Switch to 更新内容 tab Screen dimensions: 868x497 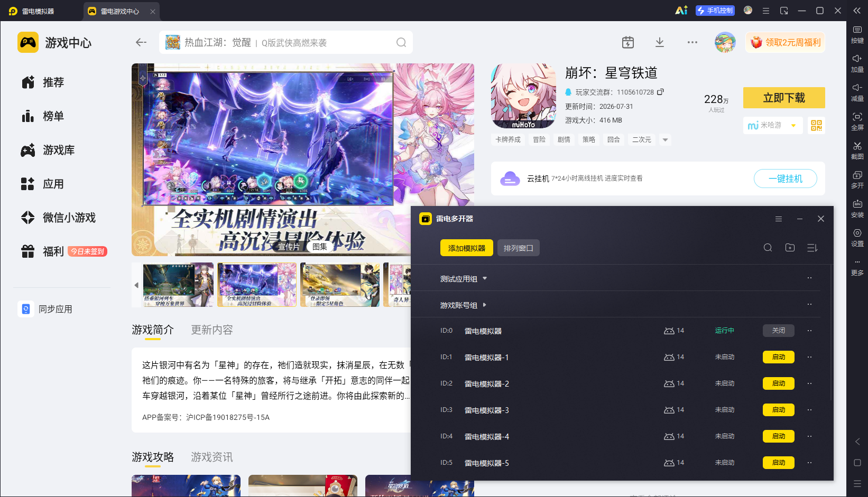[x=212, y=330]
